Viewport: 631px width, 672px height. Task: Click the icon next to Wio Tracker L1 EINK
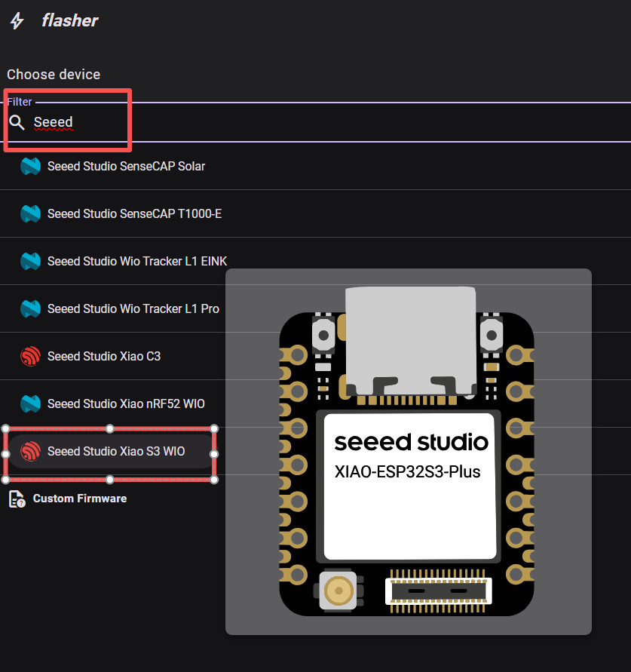click(30, 261)
